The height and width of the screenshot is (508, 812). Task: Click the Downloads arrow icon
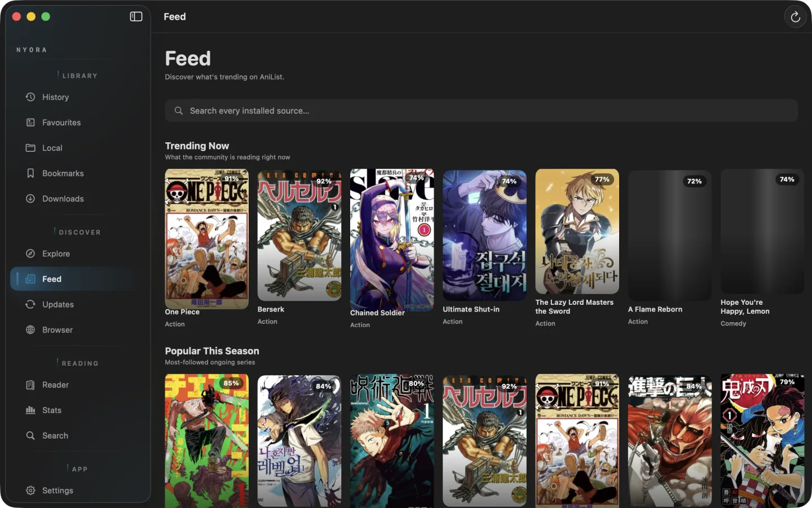tap(30, 199)
